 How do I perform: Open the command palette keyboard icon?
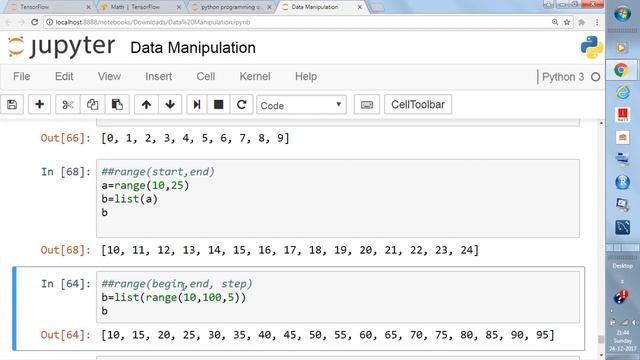pos(367,104)
